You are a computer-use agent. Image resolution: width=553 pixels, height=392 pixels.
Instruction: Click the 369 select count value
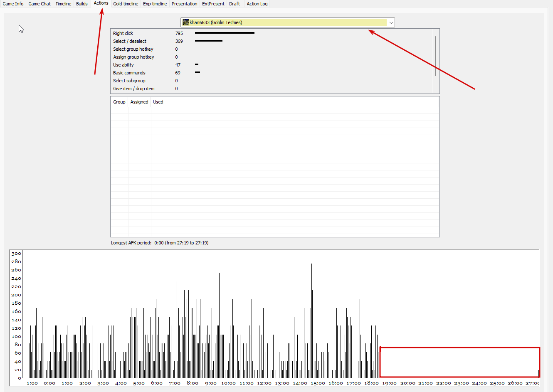(179, 41)
